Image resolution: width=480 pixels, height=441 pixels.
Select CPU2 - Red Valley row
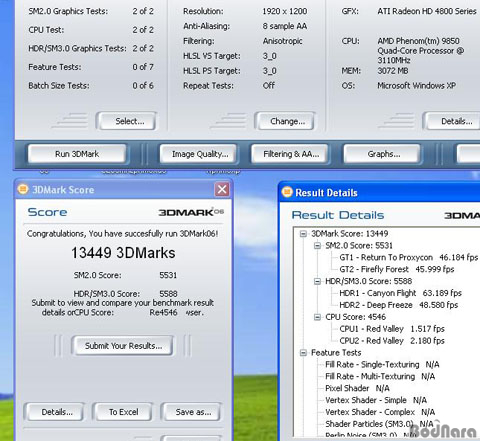click(x=392, y=341)
